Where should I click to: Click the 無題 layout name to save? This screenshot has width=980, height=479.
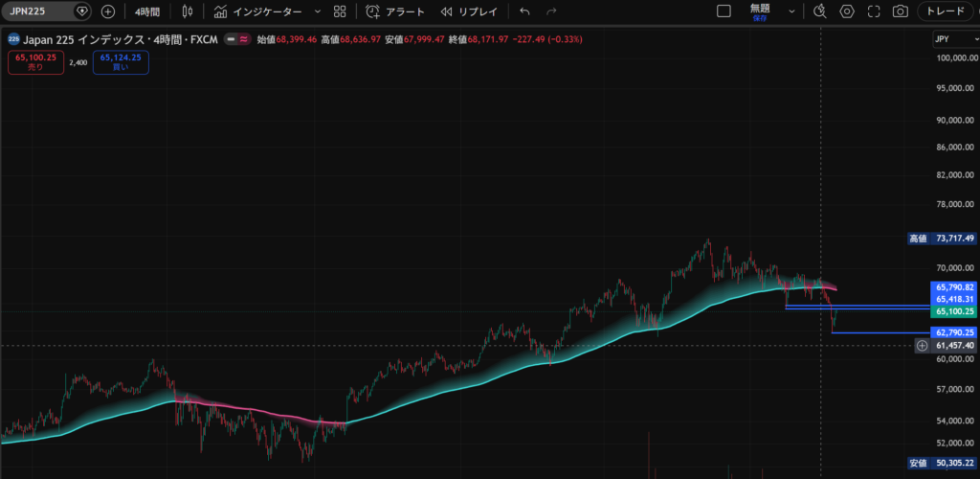pos(760,11)
